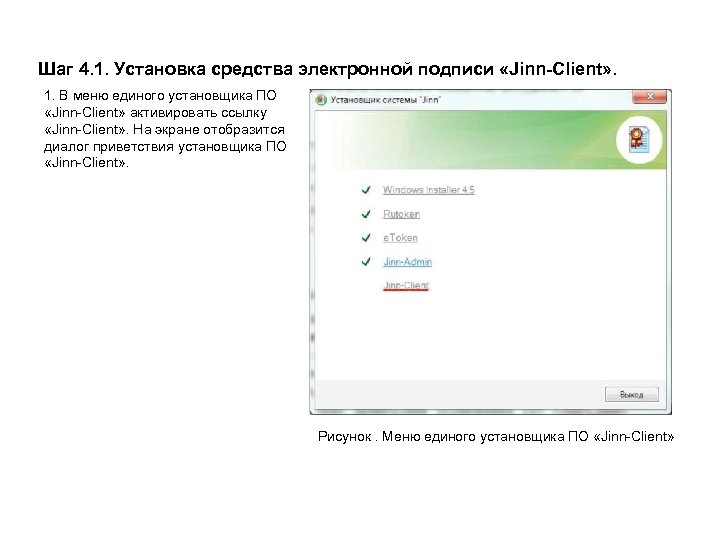Activate the Jinn-Client link
Screen dimensions: 720x540
pyautogui.click(x=406, y=285)
